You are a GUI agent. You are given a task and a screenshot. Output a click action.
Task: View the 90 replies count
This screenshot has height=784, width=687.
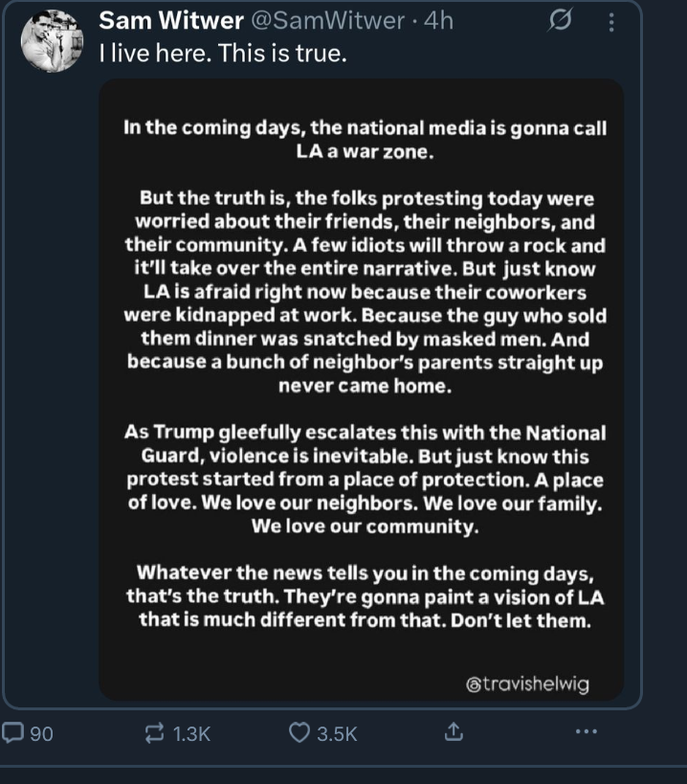[41, 734]
